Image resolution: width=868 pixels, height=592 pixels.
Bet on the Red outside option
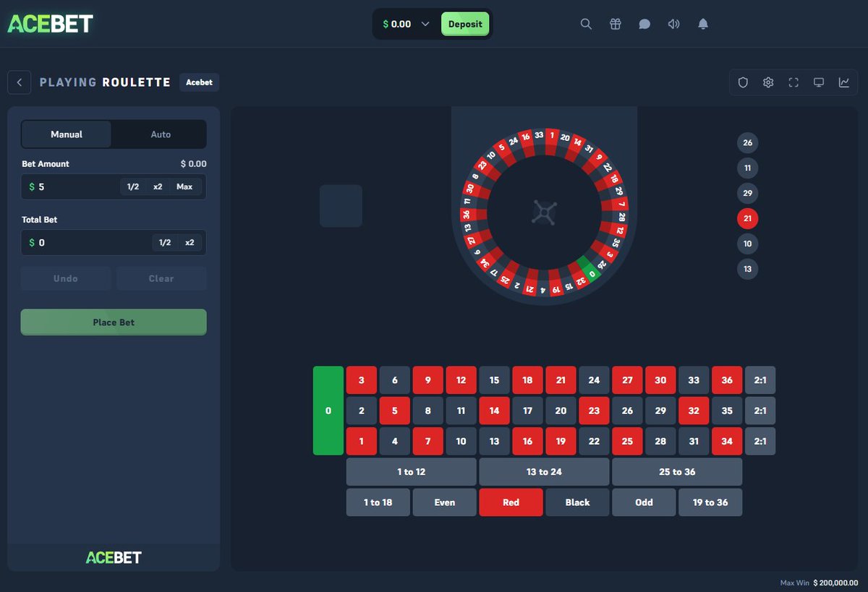point(511,502)
